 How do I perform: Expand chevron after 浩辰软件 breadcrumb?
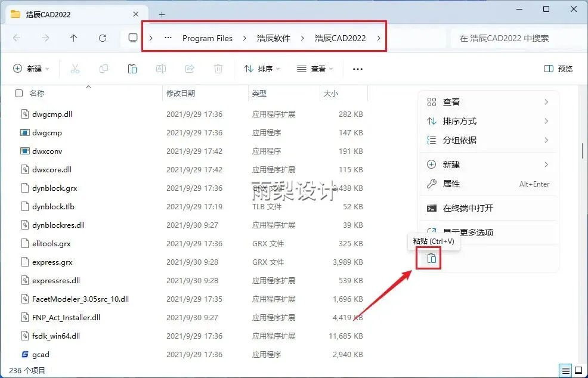(302, 38)
